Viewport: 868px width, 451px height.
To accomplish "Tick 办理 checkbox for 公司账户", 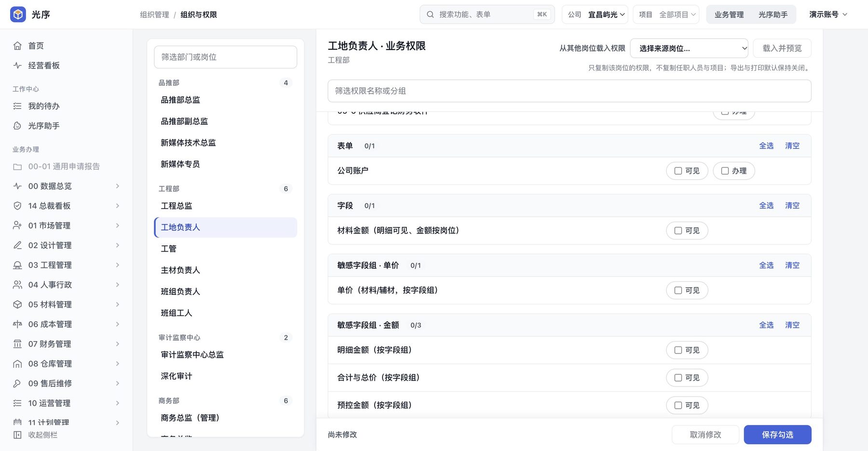I will pyautogui.click(x=725, y=171).
